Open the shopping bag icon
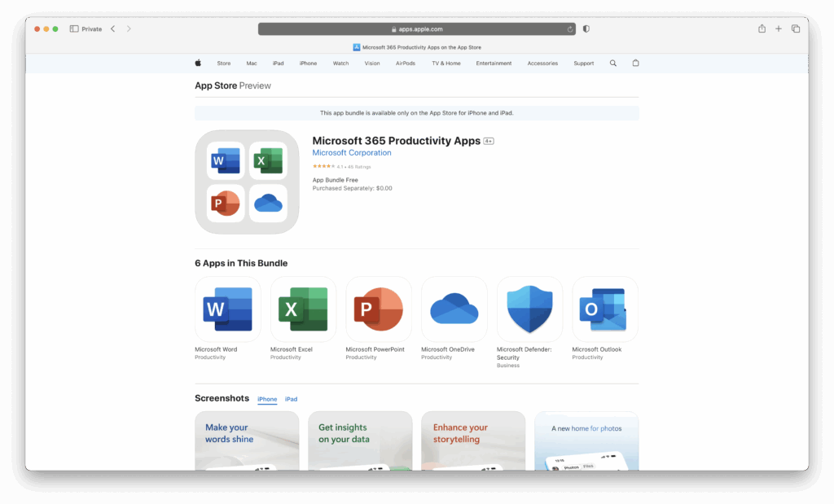Image resolution: width=834 pixels, height=504 pixels. coord(635,63)
